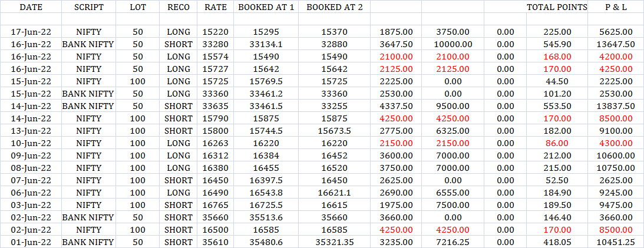
Task: Click red total points 86.00
Action: pyautogui.click(x=557, y=143)
